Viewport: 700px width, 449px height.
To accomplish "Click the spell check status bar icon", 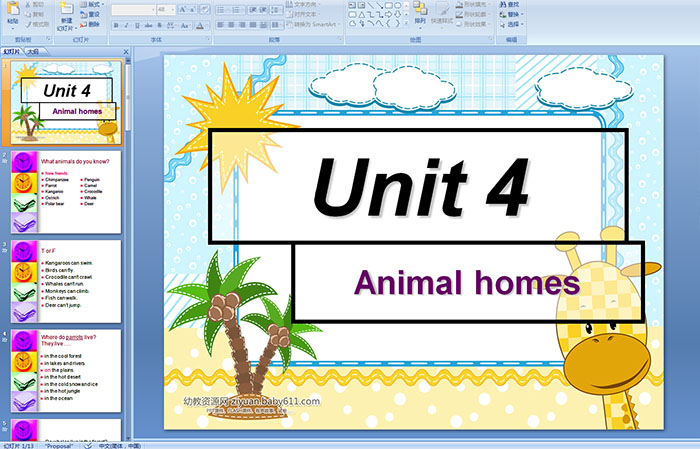I will coord(88,446).
